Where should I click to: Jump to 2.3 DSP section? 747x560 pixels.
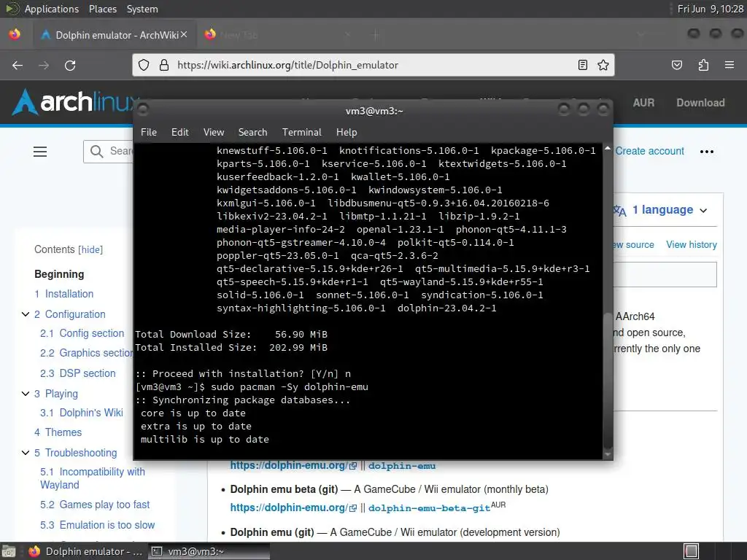77,373
